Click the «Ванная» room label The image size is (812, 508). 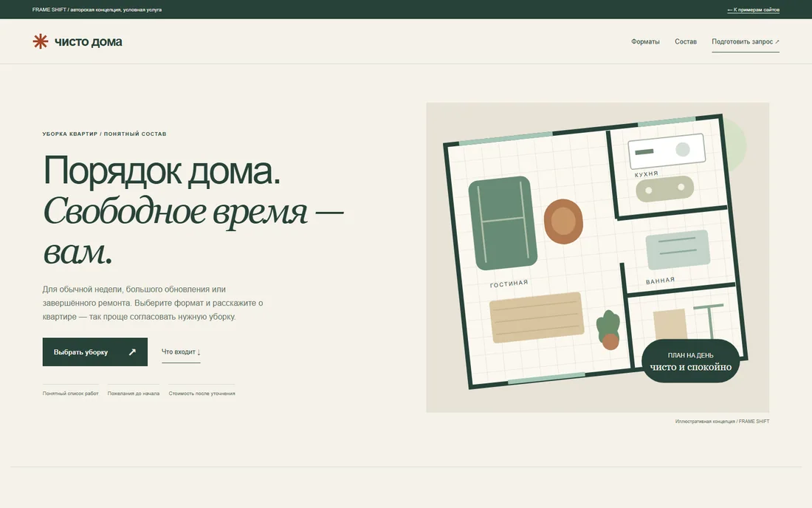coord(660,281)
